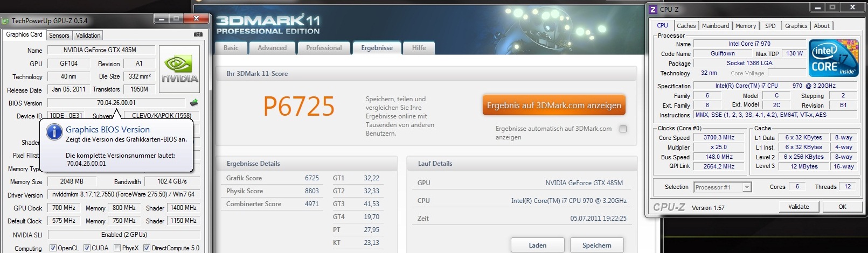Click the Grafik Score row value 6725
The image size is (868, 253).
click(312, 178)
